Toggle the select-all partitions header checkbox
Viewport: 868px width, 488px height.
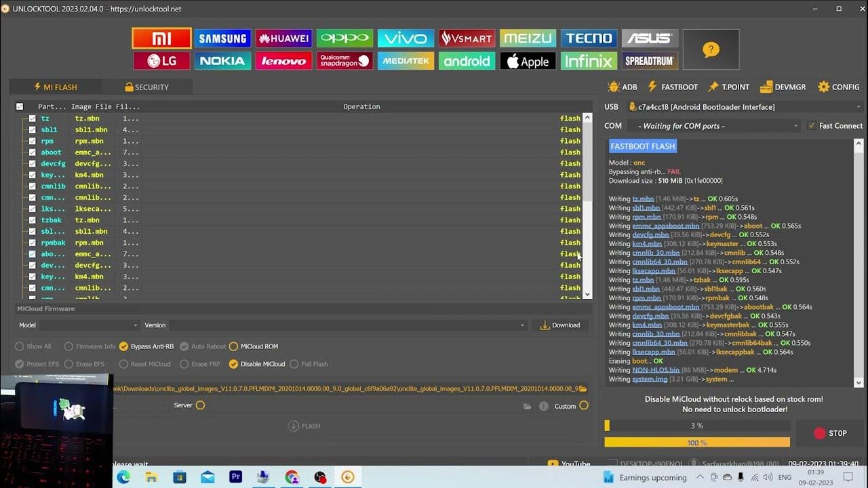coord(20,106)
